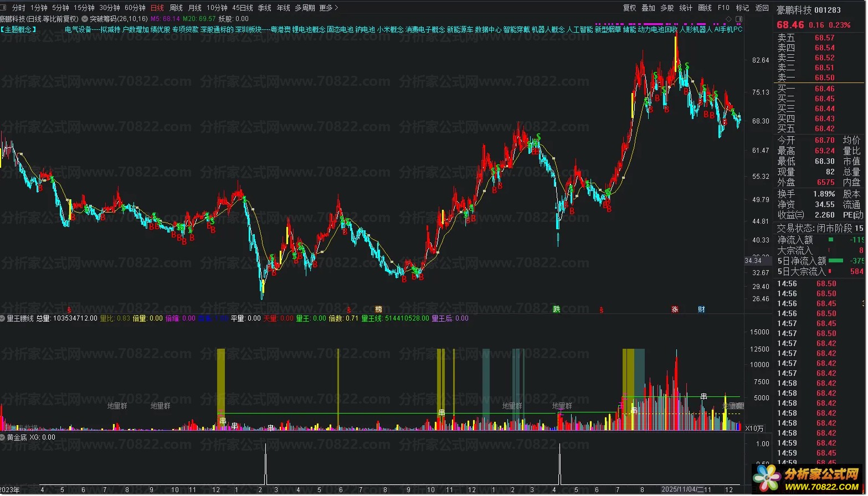Image resolution: width=868 pixels, height=496 pixels.
Task: Click the 交易状态: 闭市阶段 status
Action: [814, 228]
